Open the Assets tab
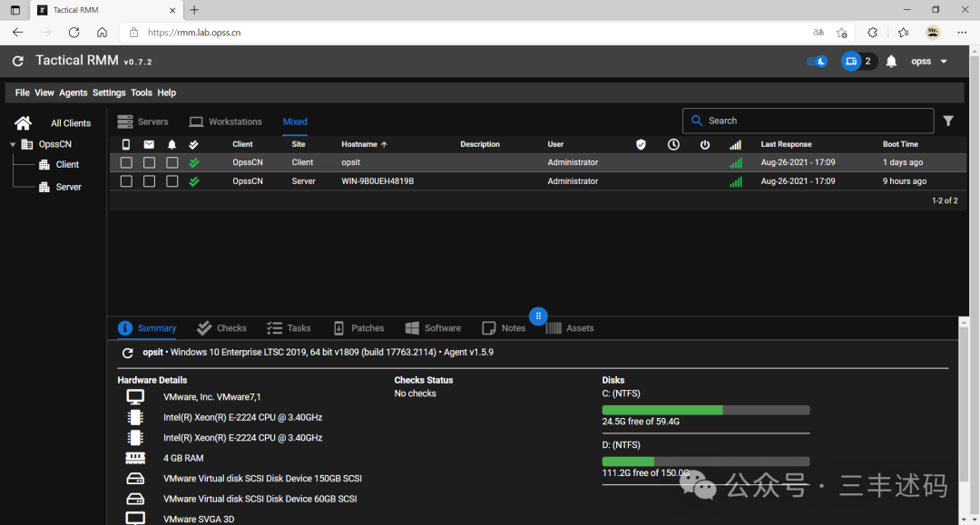The width and height of the screenshot is (980, 525). pos(570,327)
